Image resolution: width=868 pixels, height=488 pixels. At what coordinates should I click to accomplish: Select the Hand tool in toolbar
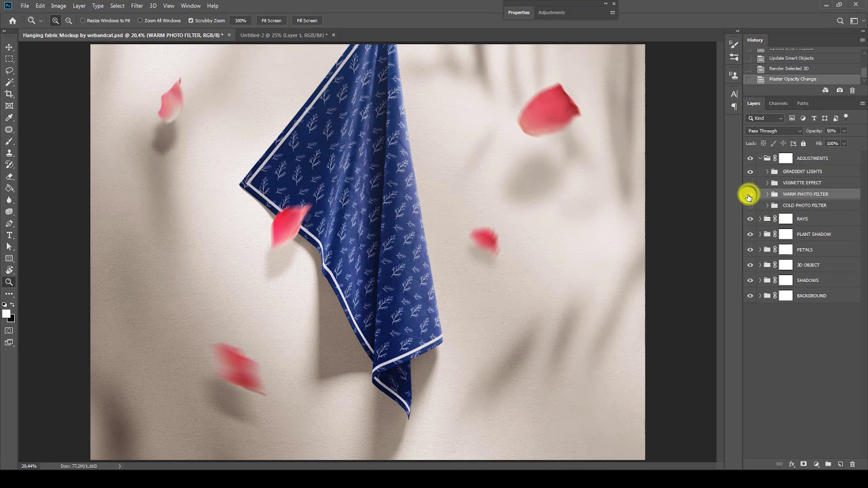9,270
